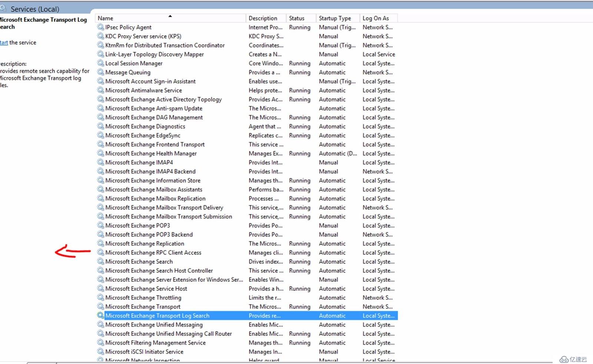The image size is (593, 364).
Task: Click Running status of Microsoft Exchange Transport
Action: coord(300,307)
